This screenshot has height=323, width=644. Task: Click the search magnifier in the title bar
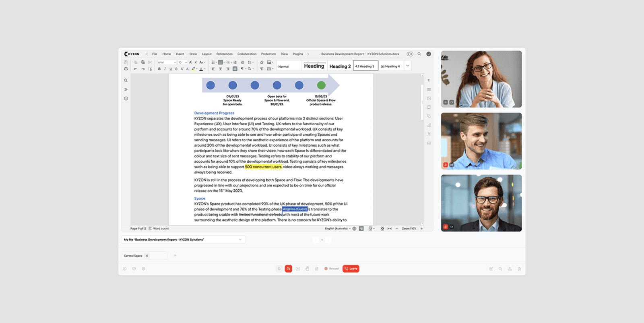[419, 54]
